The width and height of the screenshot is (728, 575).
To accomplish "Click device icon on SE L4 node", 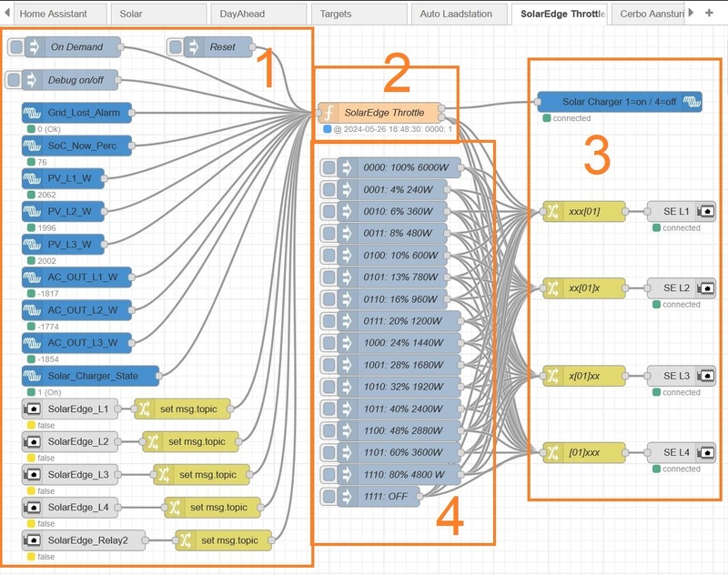I will tap(706, 452).
